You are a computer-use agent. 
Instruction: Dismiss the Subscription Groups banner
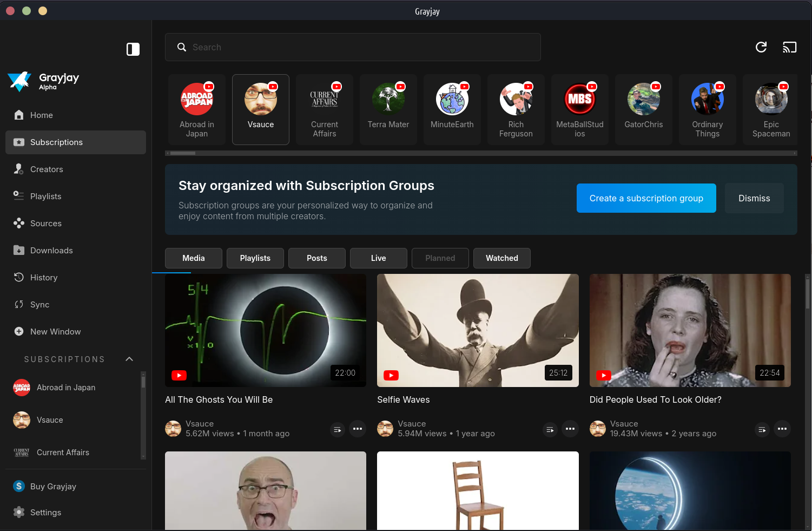click(754, 198)
